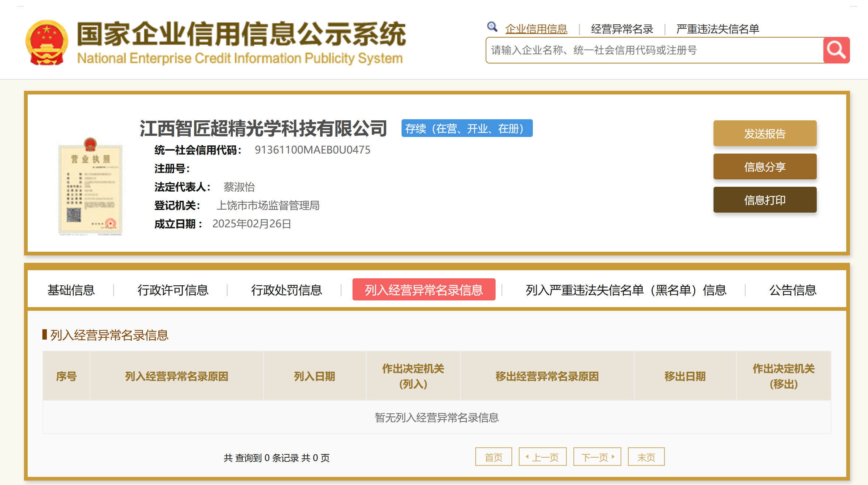
Task: Select the 列入经营异常名录信息 tab
Action: tap(424, 290)
